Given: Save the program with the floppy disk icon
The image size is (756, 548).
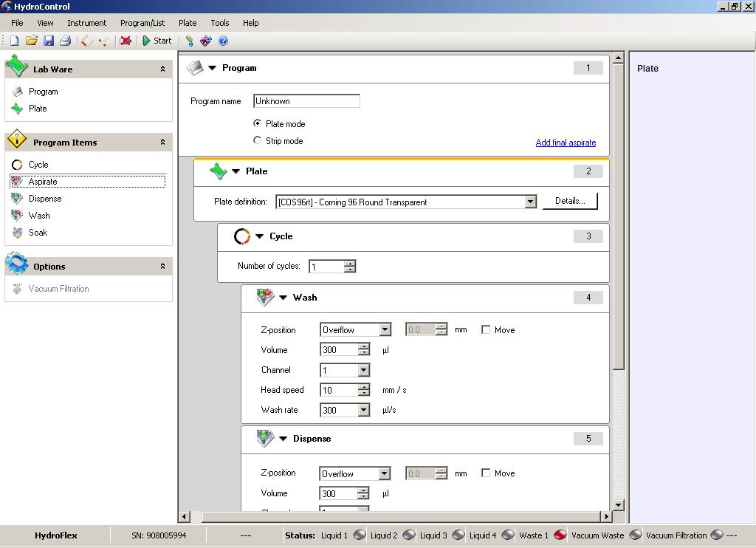Looking at the screenshot, I should point(49,41).
